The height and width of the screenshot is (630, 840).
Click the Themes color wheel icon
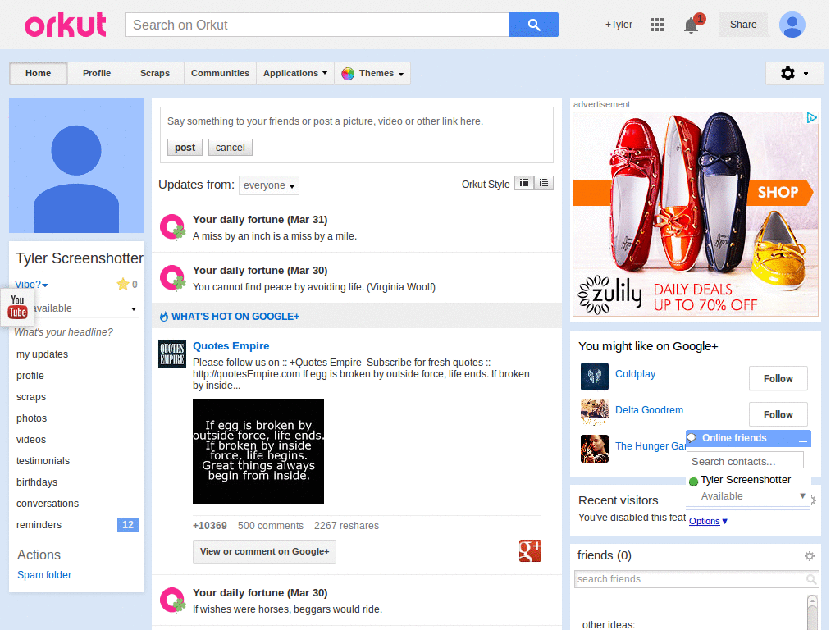click(x=348, y=73)
